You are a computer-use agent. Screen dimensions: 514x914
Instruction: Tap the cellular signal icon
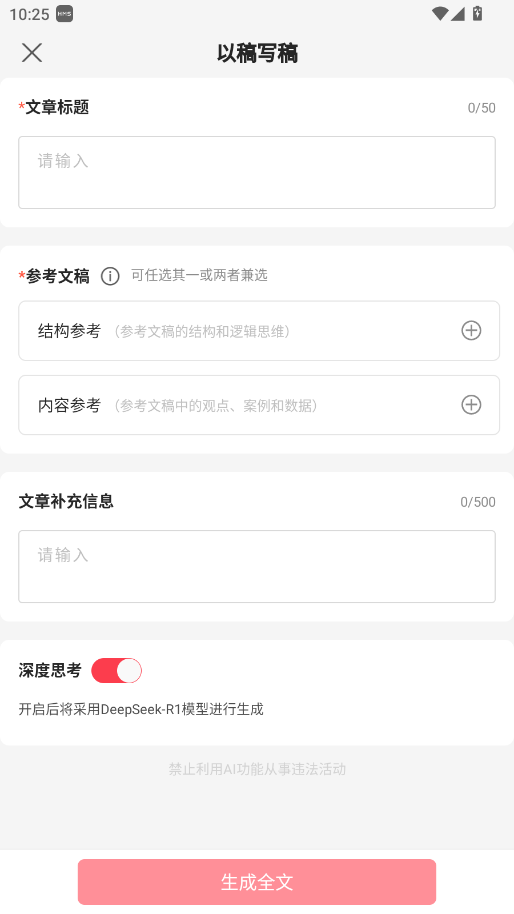coord(457,13)
